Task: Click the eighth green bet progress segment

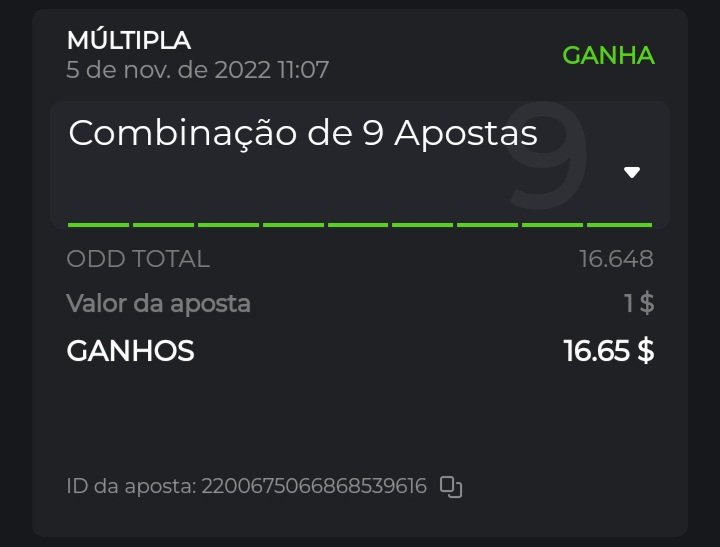Action: coord(554,225)
